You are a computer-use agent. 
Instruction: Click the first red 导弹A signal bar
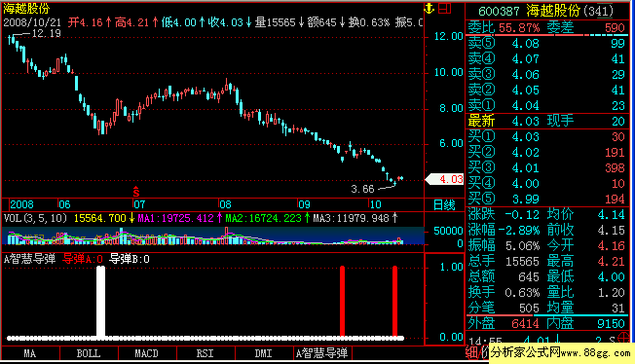[x=342, y=302]
